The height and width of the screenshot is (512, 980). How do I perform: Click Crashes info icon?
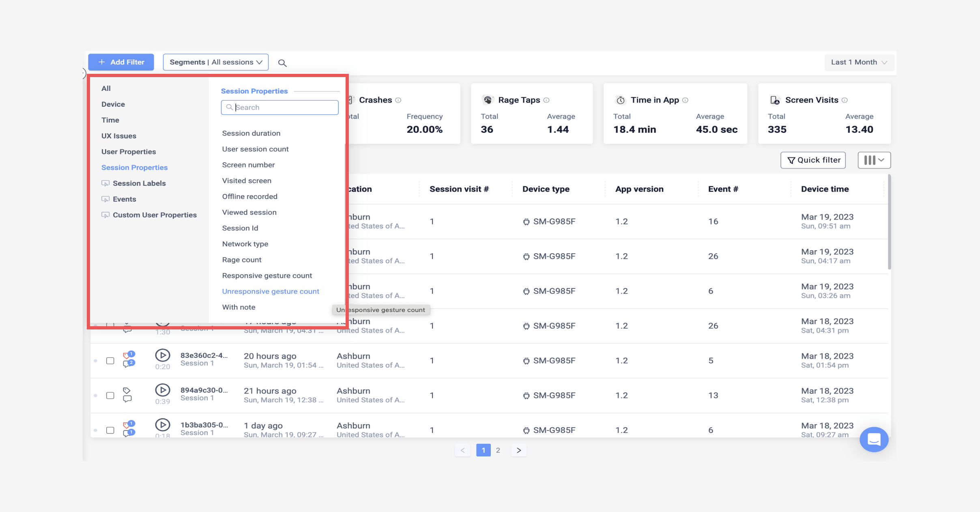pyautogui.click(x=398, y=100)
